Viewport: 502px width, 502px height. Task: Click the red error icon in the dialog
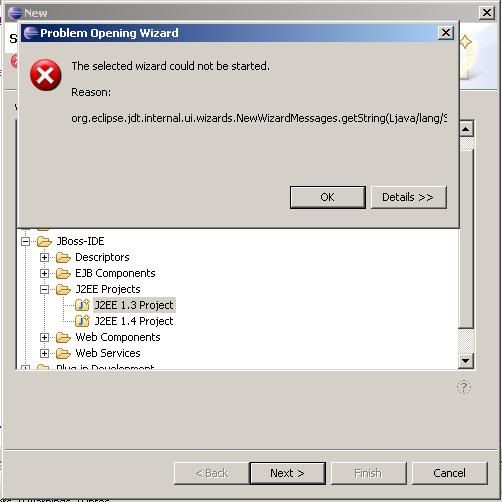[45, 75]
